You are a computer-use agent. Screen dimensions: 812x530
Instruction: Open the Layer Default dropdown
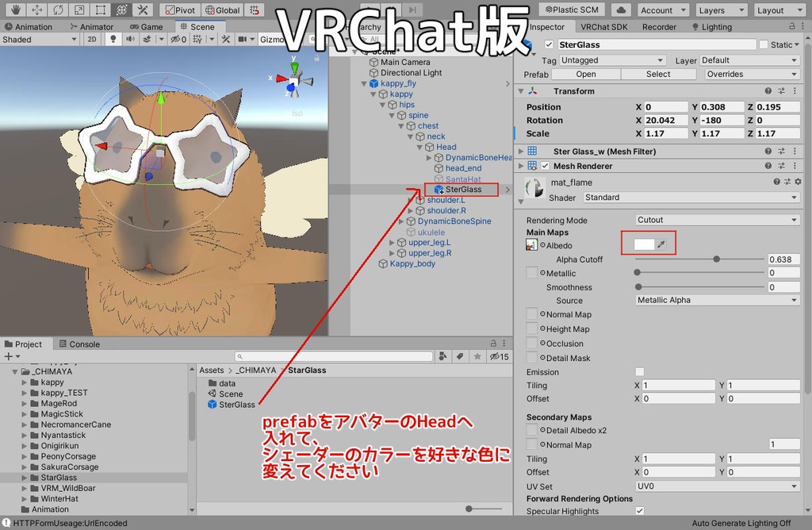[x=750, y=60]
